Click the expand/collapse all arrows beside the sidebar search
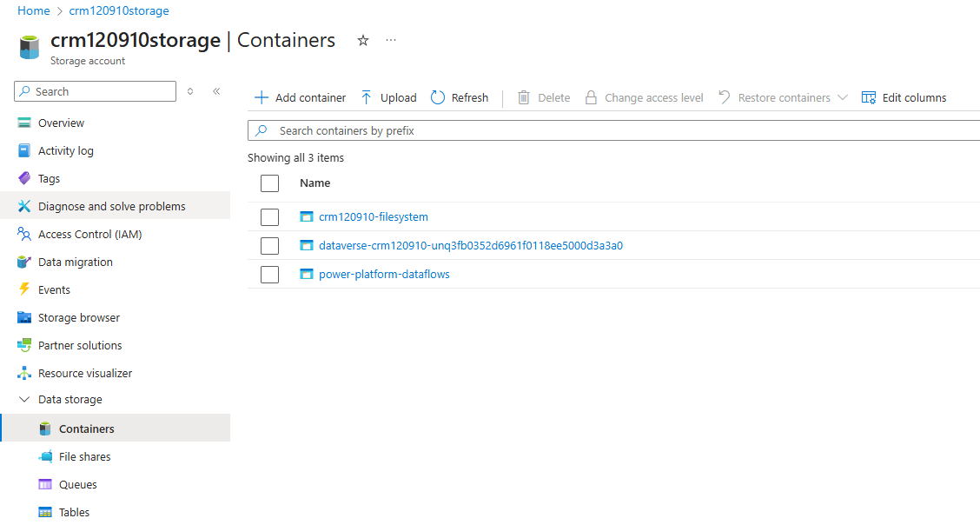This screenshot has width=980, height=525. 190,91
